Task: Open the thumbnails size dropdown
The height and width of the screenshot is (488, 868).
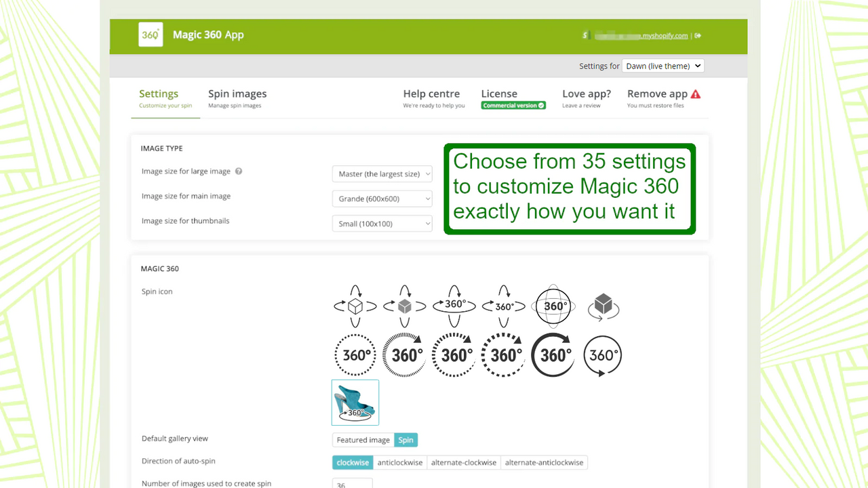Action: point(382,223)
